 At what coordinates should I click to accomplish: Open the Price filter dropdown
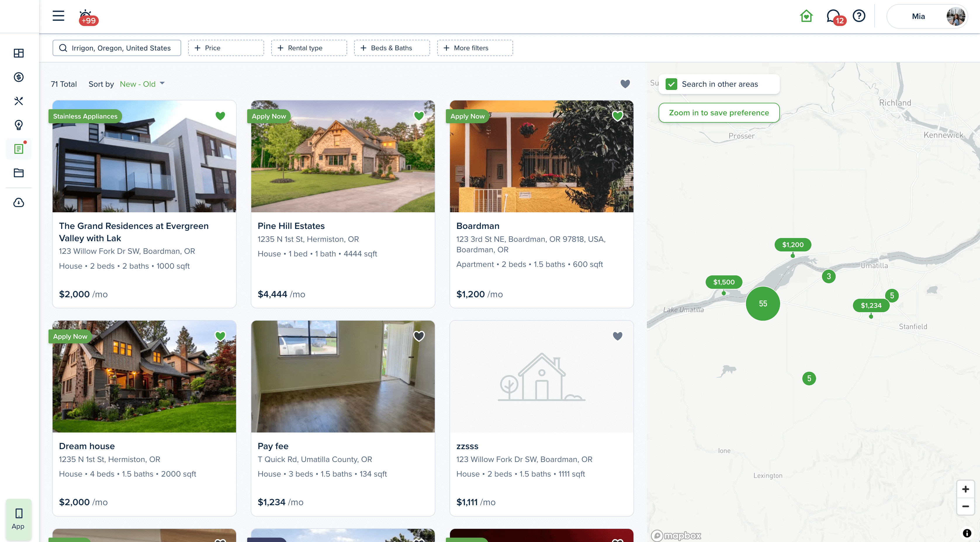coord(226,48)
